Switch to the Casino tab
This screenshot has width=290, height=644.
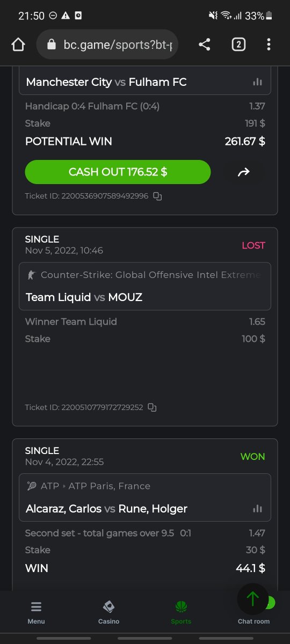point(108,612)
